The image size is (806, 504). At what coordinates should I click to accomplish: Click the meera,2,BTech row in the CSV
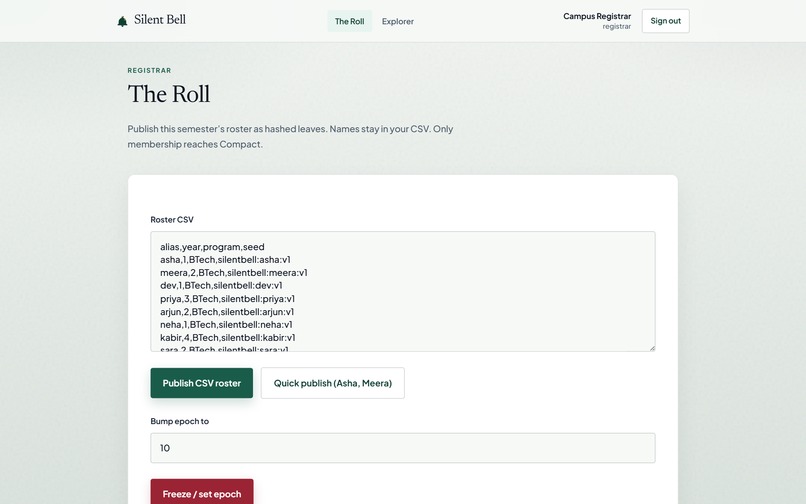[x=234, y=273]
